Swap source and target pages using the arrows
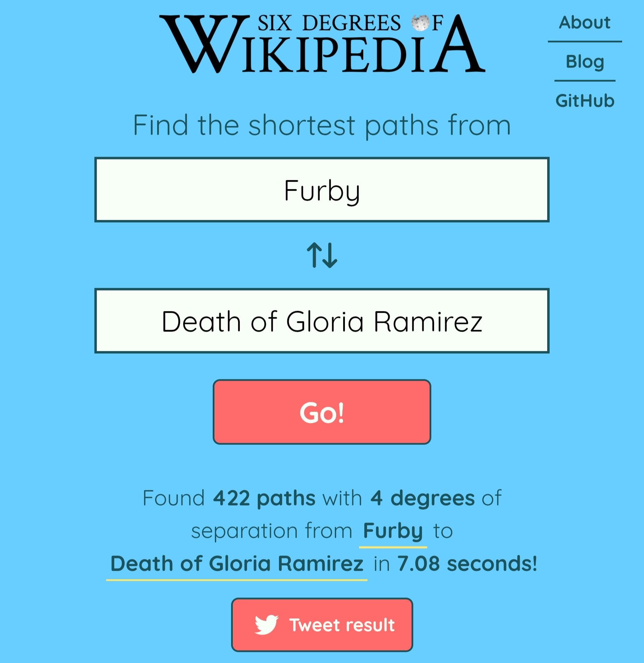The width and height of the screenshot is (644, 663). (x=322, y=255)
